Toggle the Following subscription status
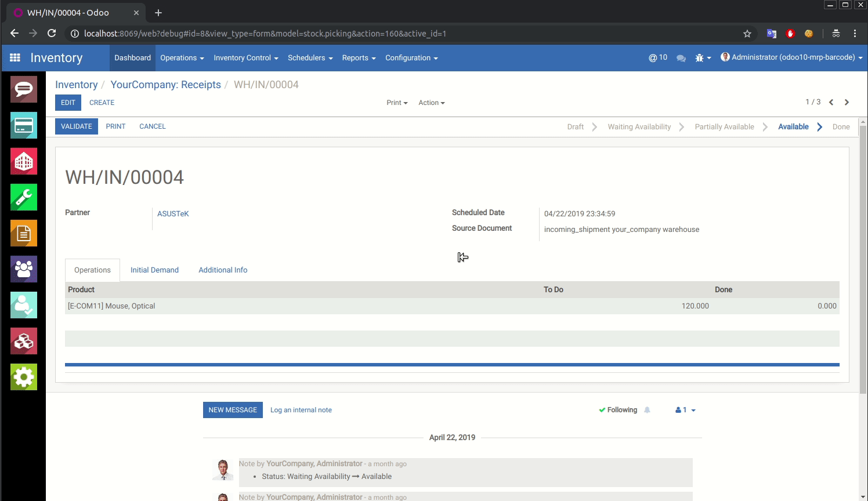Screen dimensions: 868x501 [x=618, y=410]
